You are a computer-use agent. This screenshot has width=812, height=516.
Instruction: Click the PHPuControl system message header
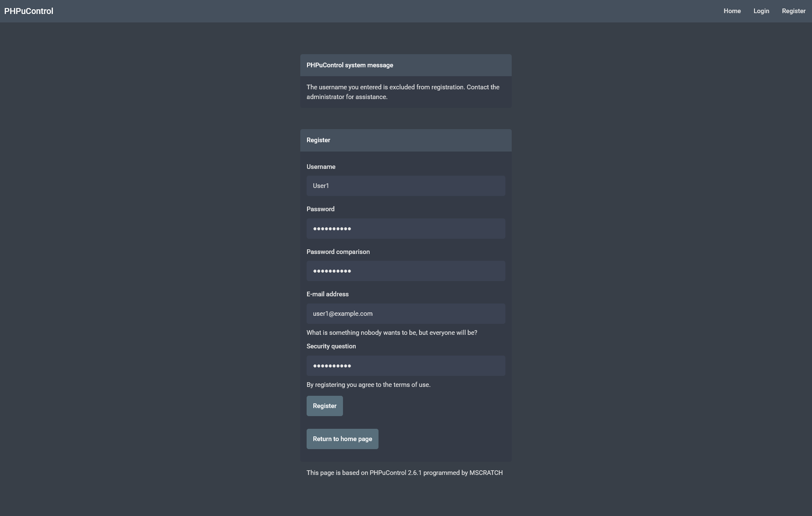[x=350, y=65]
